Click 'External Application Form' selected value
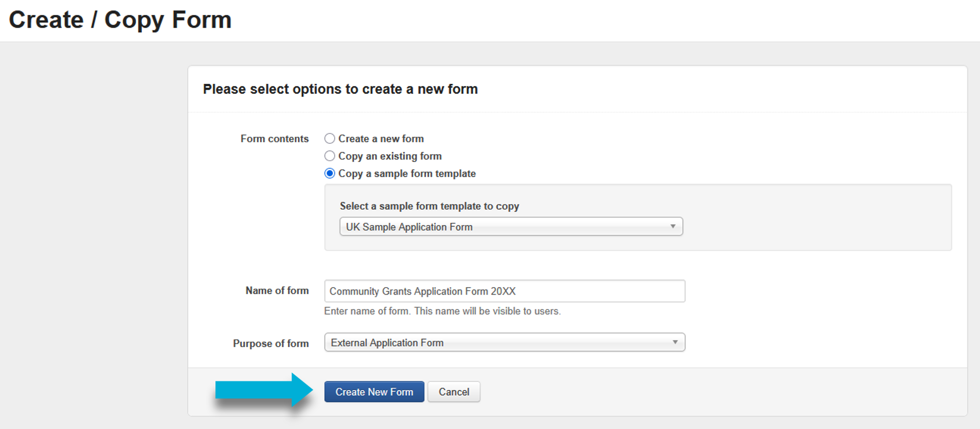980x429 pixels. (387, 343)
